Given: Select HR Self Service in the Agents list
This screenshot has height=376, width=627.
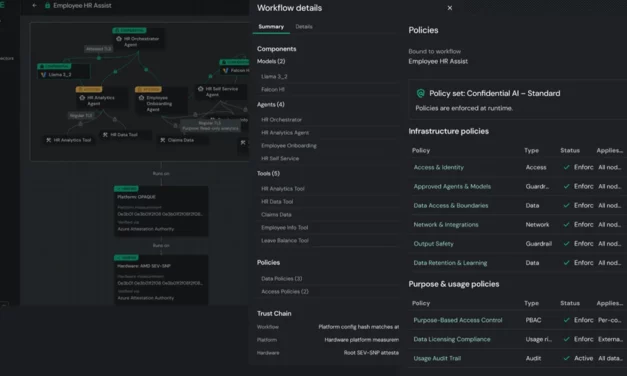Looking at the screenshot, I should (x=280, y=158).
